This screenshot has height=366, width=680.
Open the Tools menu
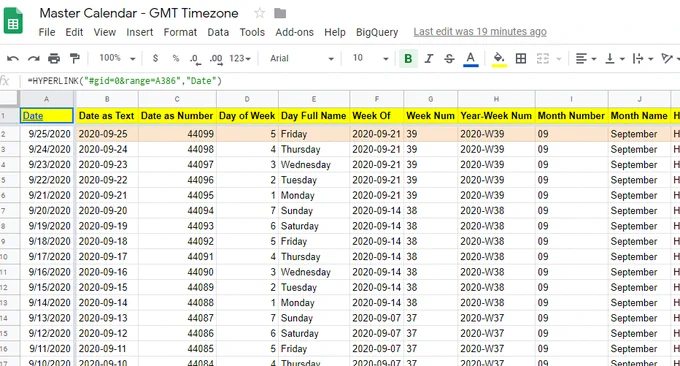tap(252, 32)
